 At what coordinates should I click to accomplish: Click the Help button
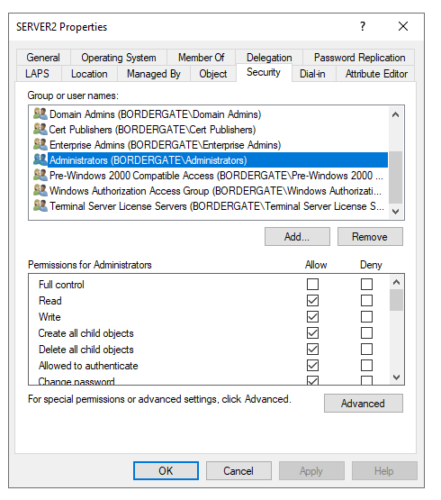(384, 471)
